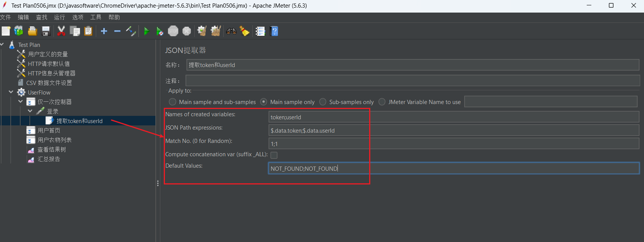
Task: Collapse all with the minus icon
Action: pyautogui.click(x=117, y=31)
